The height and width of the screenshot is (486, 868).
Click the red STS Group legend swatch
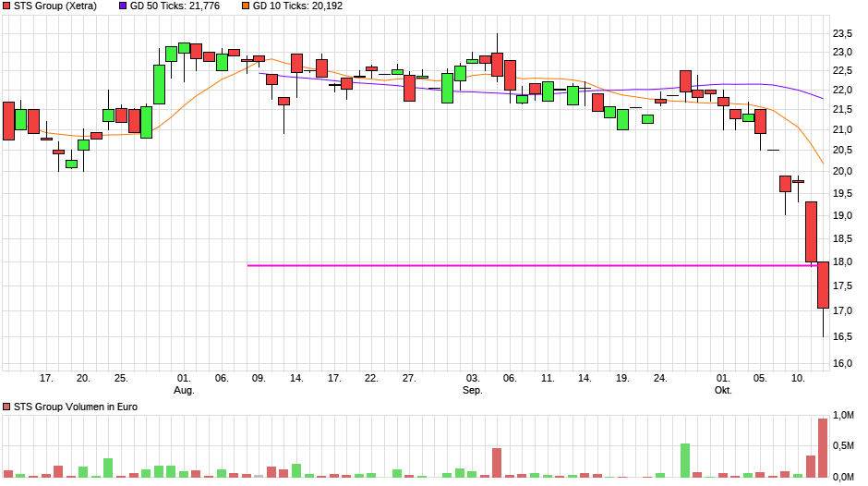coord(6,6)
